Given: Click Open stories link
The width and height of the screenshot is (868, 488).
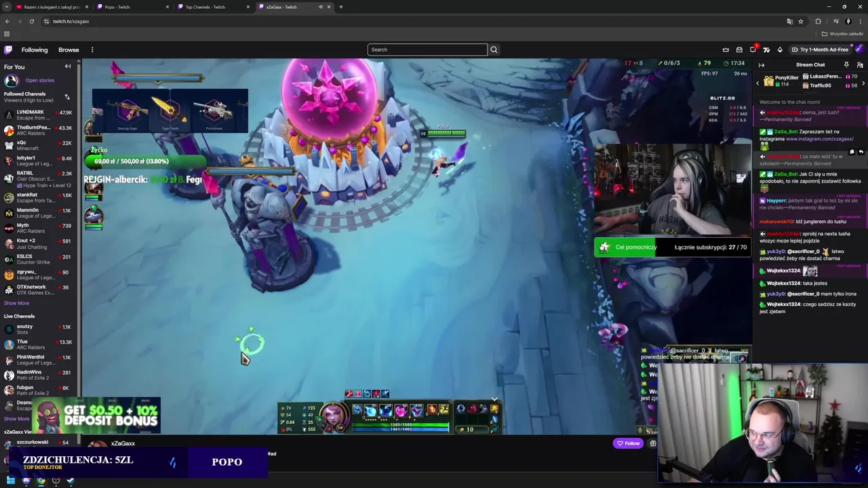Looking at the screenshot, I should [x=39, y=80].
